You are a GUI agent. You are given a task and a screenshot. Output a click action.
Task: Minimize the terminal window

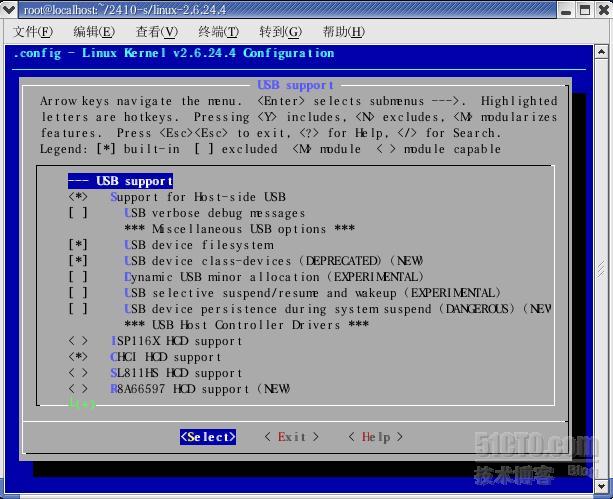pos(566,10)
